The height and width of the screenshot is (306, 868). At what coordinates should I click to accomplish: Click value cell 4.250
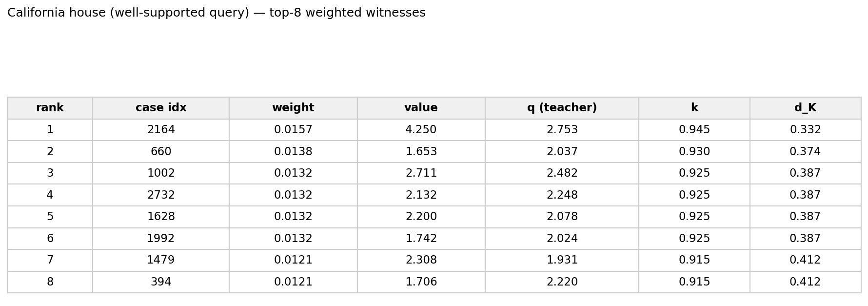[x=421, y=130]
